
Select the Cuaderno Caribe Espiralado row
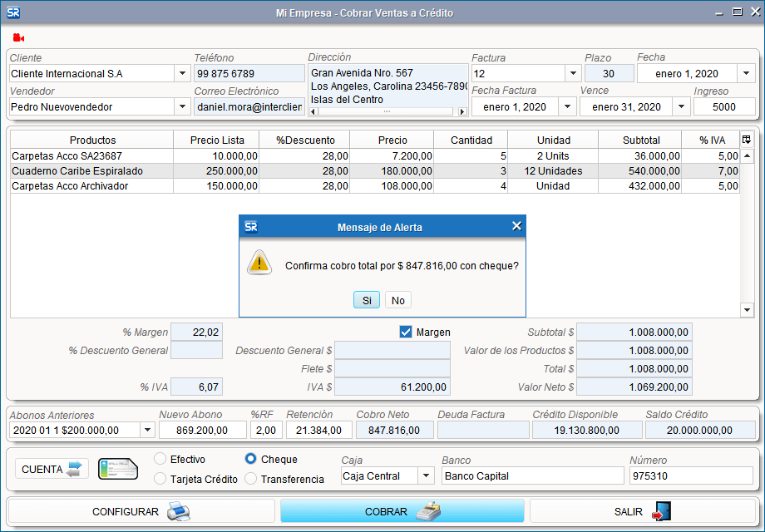[x=375, y=171]
